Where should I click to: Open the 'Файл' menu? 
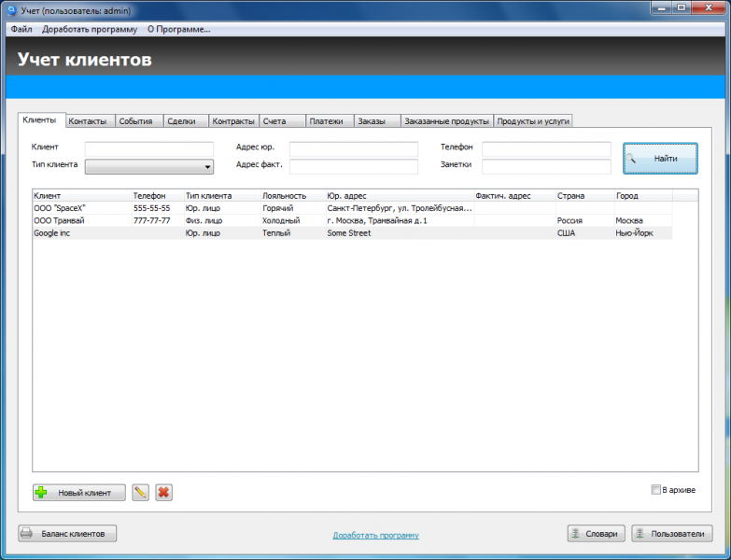pos(21,29)
